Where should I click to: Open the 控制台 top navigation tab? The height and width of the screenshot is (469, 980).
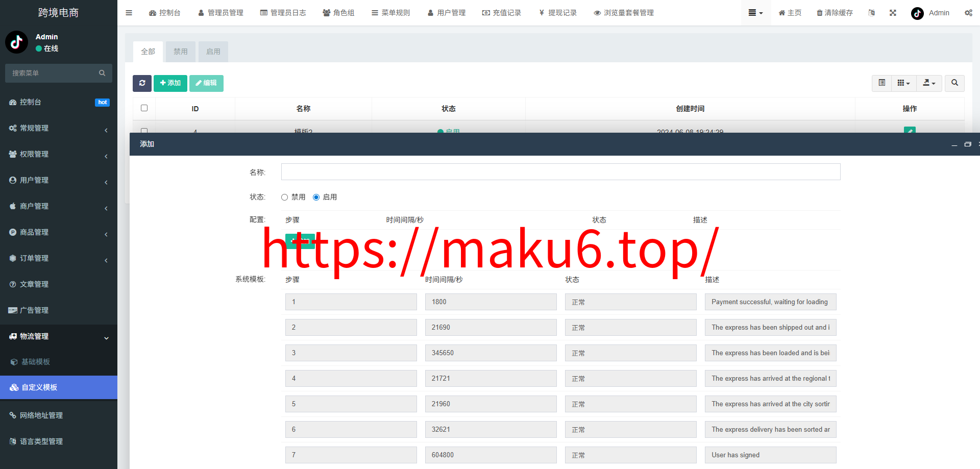click(164, 13)
